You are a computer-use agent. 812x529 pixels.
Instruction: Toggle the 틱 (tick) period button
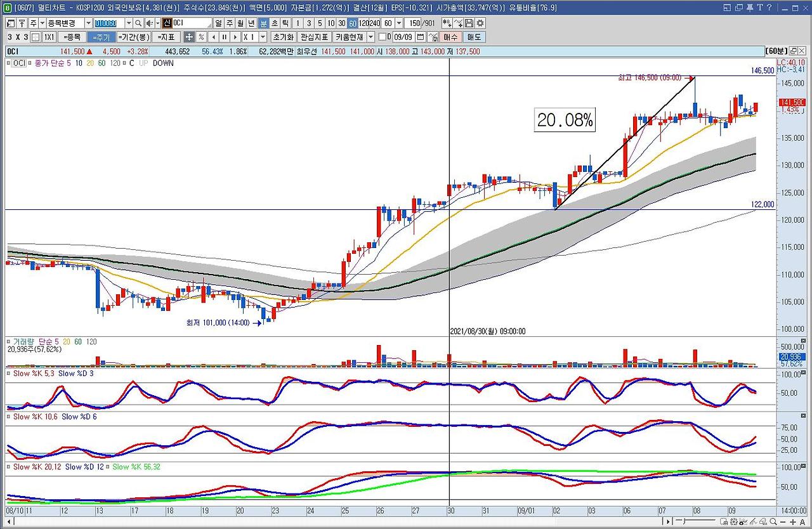pos(285,23)
